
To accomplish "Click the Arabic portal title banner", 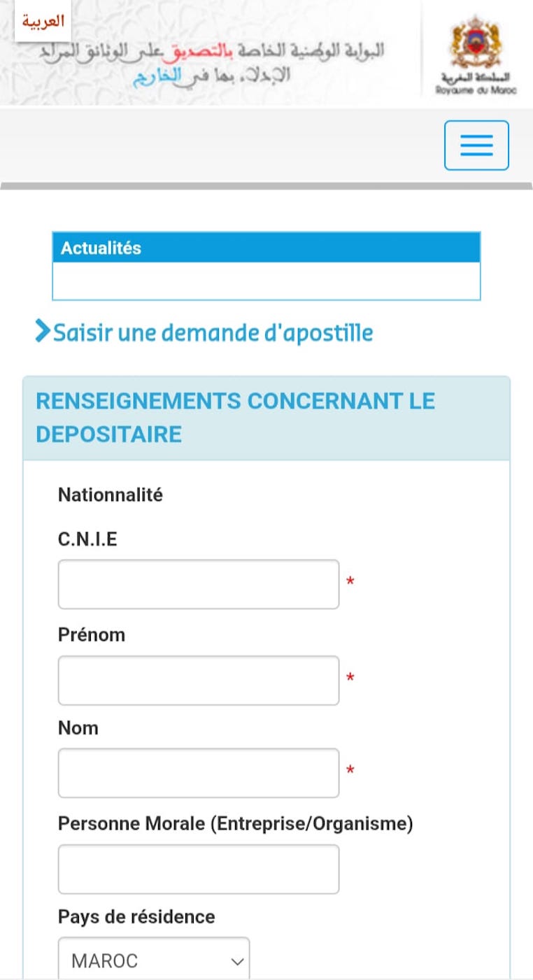I will (257, 62).
